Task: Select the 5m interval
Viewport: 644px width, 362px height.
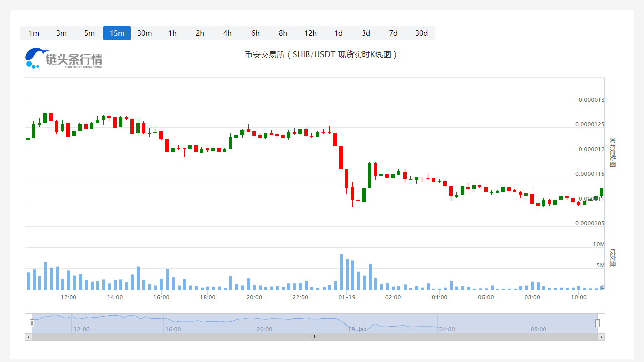Action: [89, 33]
